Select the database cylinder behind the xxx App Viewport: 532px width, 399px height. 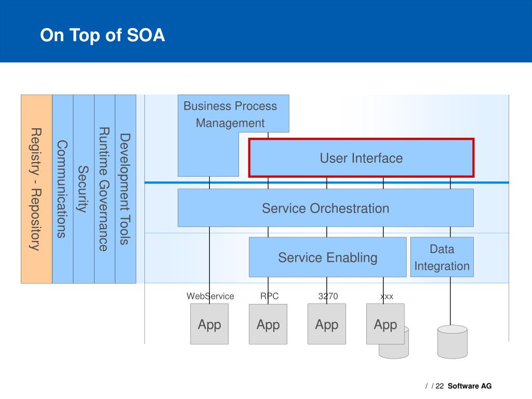394,351
